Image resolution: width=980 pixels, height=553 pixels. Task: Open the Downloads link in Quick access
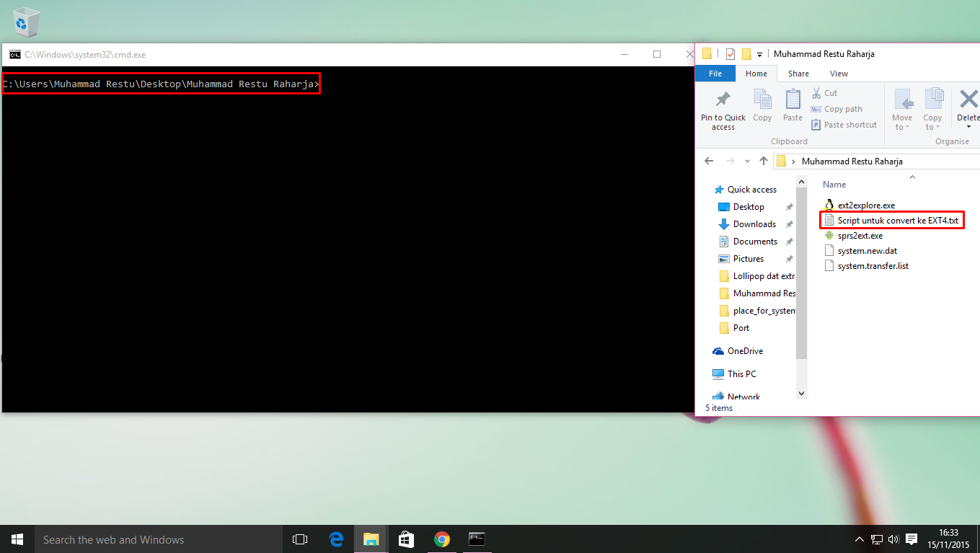pos(752,224)
